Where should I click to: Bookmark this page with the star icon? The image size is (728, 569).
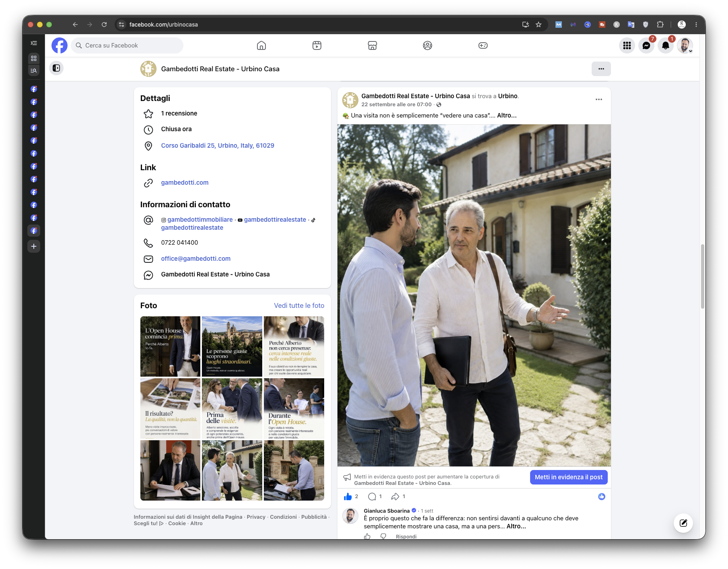539,25
